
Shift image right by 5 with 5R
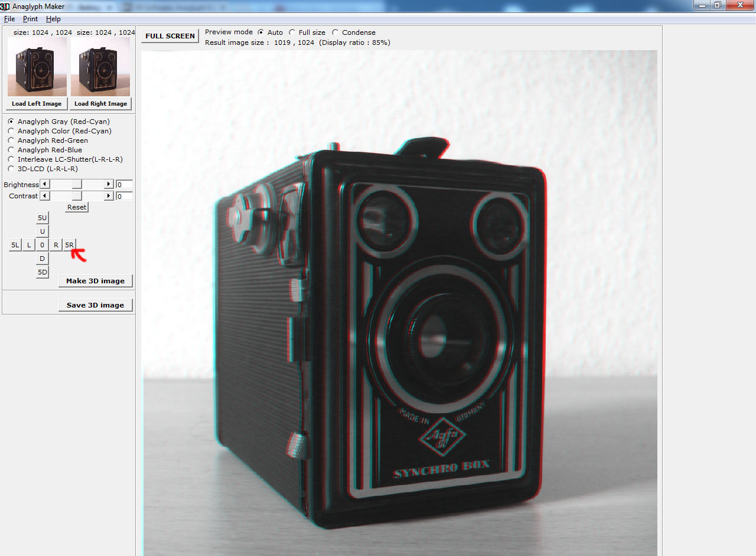[x=70, y=245]
